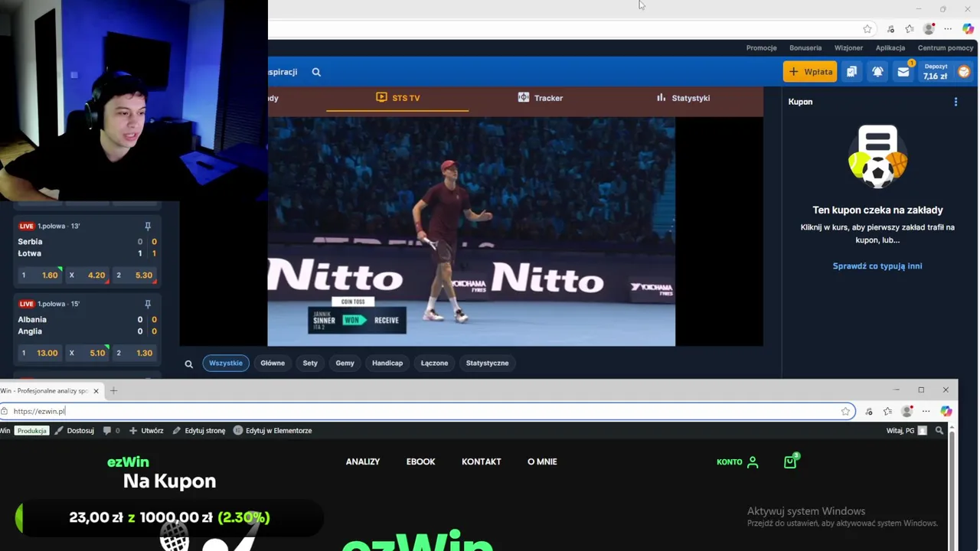Switch to the Tracker tab

click(541, 98)
